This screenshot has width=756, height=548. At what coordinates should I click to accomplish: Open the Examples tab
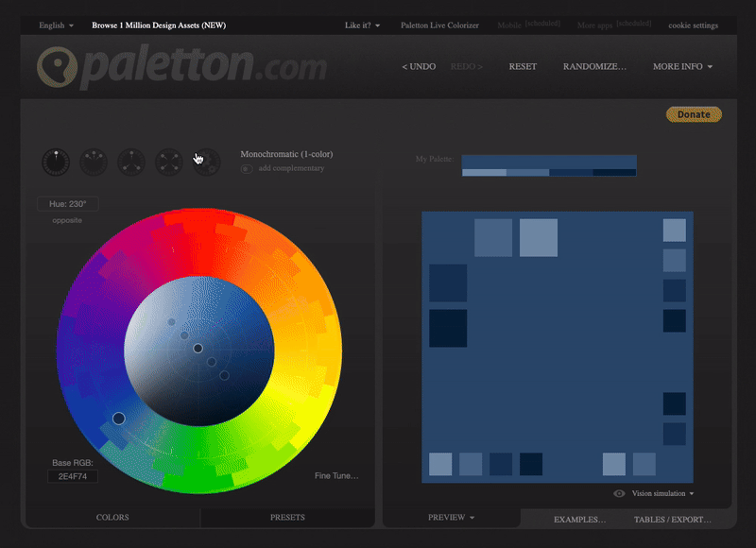click(579, 520)
